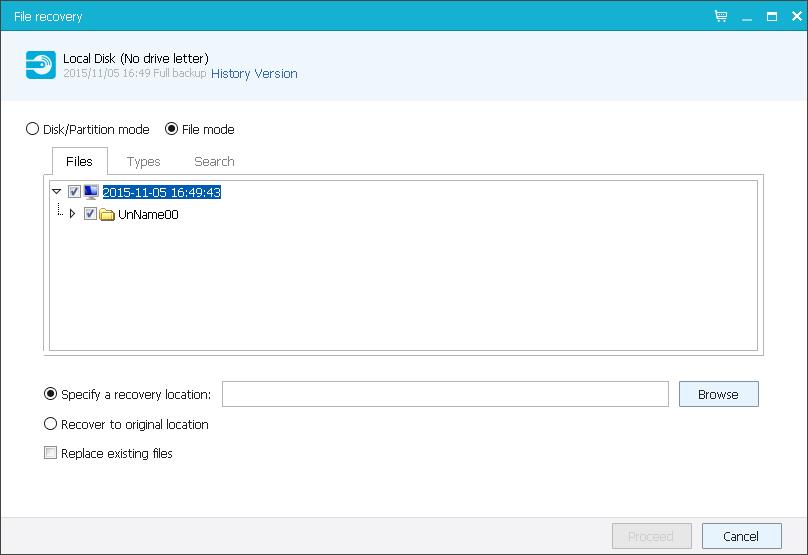Click the Browse button
This screenshot has height=555, width=808.
tap(718, 394)
